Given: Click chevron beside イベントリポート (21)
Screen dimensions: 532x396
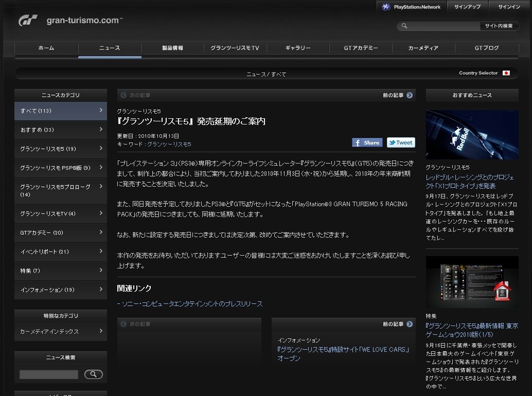Looking at the screenshot, I should click(101, 251).
